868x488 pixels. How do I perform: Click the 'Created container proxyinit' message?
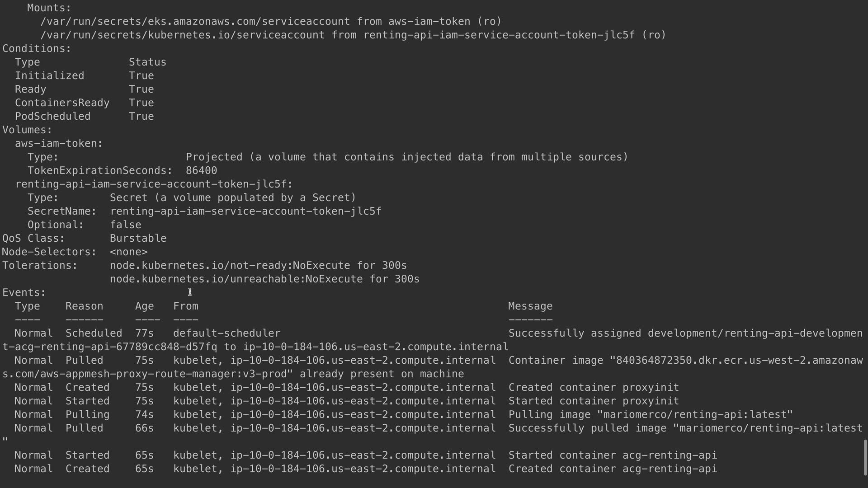(593, 388)
